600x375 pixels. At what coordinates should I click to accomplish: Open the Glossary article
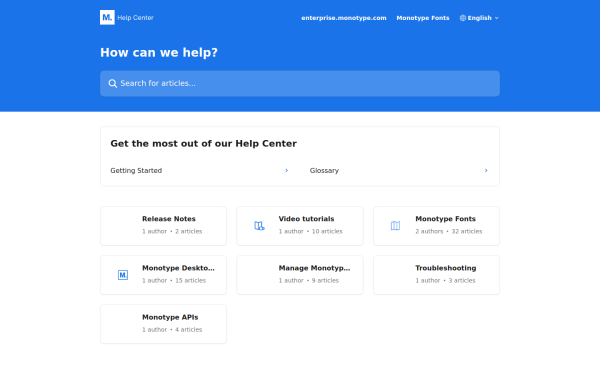[399, 170]
